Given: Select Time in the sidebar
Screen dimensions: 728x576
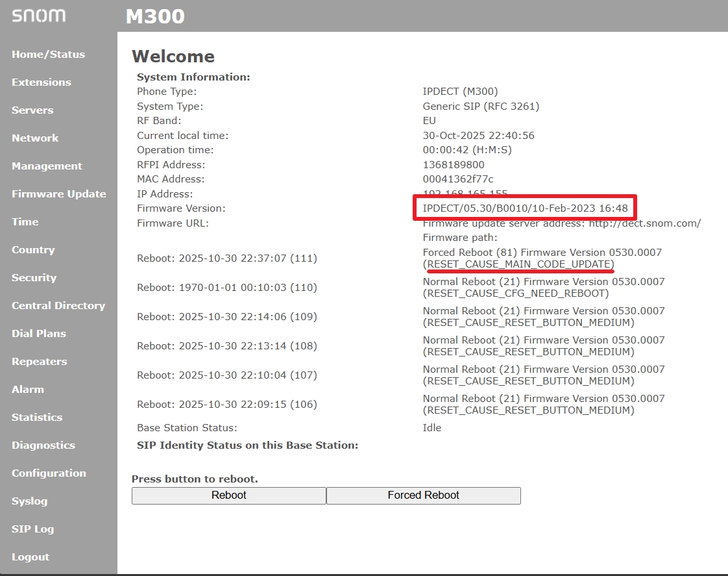Looking at the screenshot, I should [25, 221].
